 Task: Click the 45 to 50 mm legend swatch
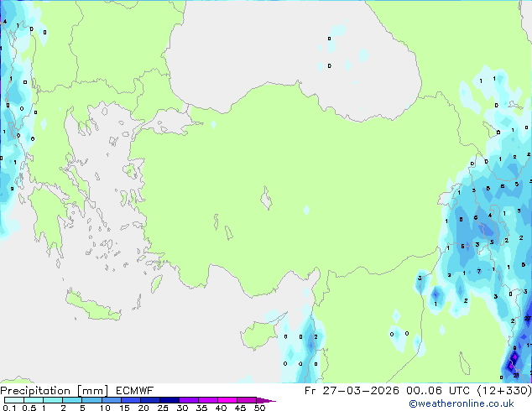247,400
